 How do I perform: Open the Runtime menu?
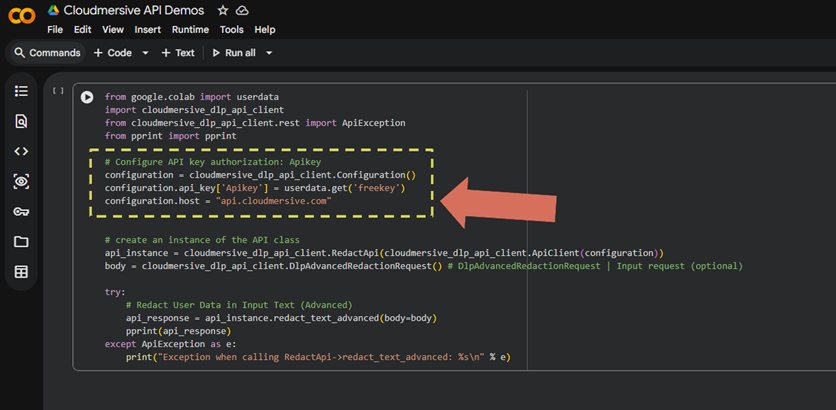point(190,30)
